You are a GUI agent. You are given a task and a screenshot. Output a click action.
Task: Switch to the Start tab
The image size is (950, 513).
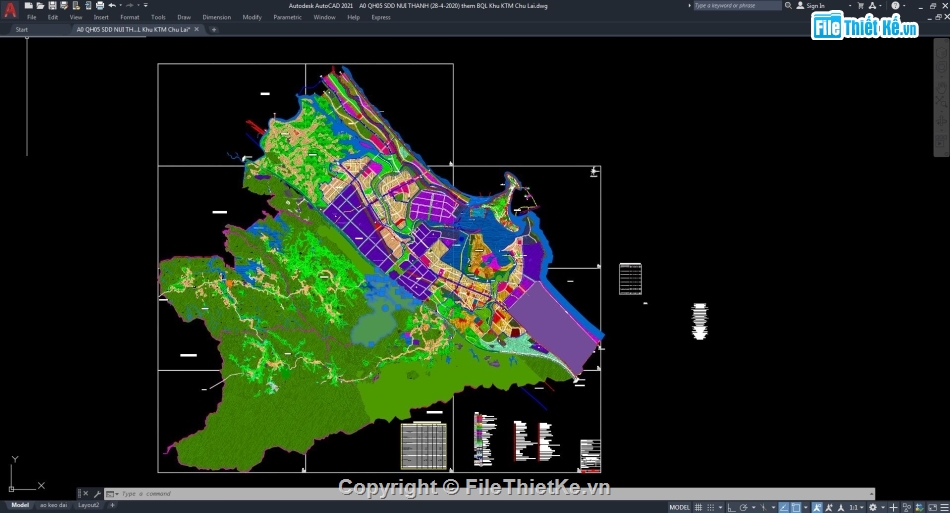[22, 29]
